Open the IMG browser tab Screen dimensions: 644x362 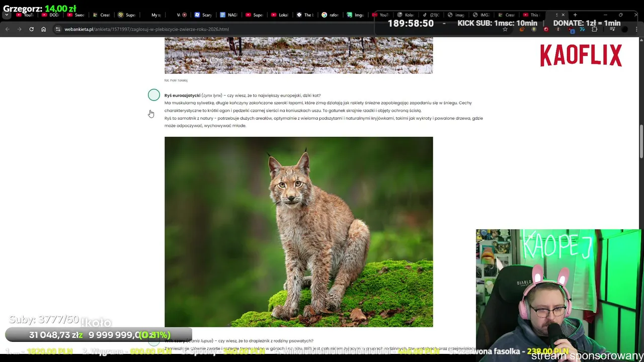point(481,15)
